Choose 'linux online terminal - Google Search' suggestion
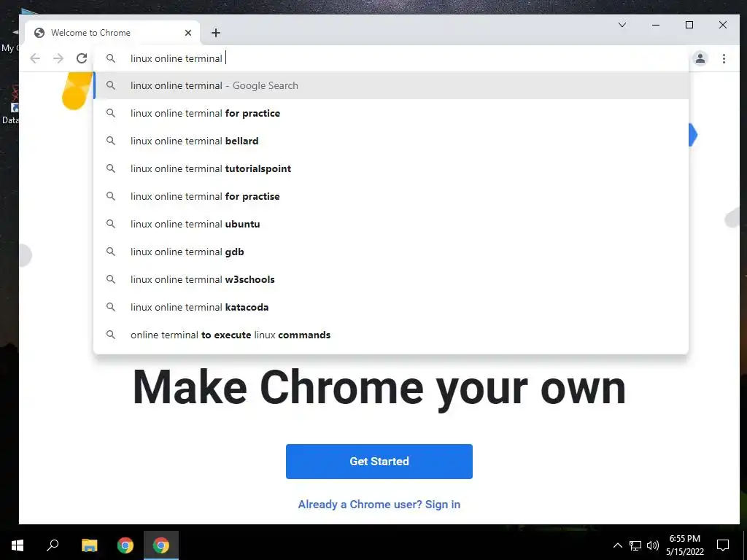Viewport: 747px width, 560px height. pos(391,86)
